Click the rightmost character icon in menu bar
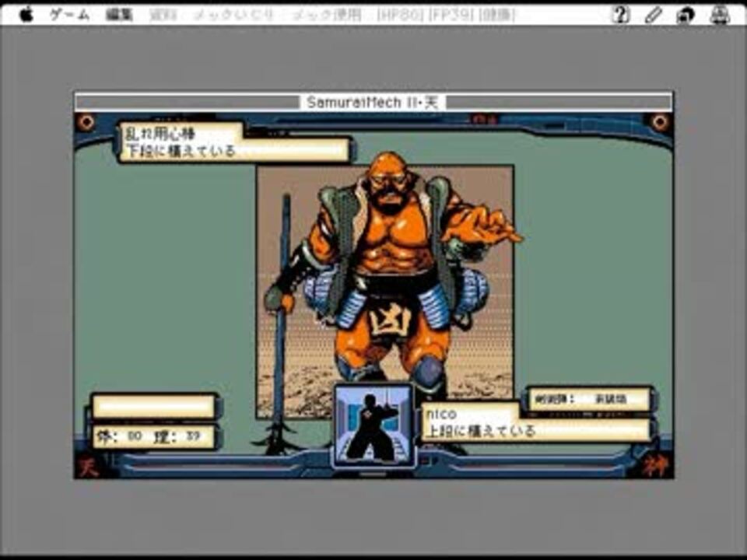Screen dimensions: 747x560 click(x=720, y=15)
